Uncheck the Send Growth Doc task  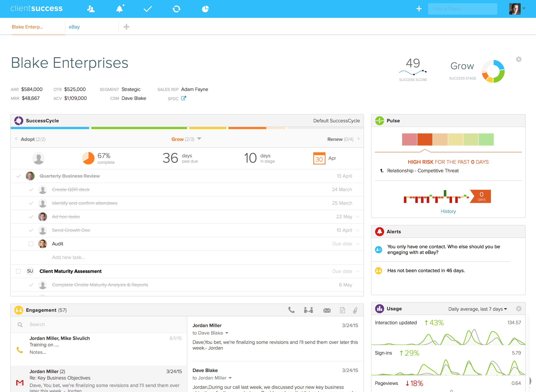(x=31, y=230)
